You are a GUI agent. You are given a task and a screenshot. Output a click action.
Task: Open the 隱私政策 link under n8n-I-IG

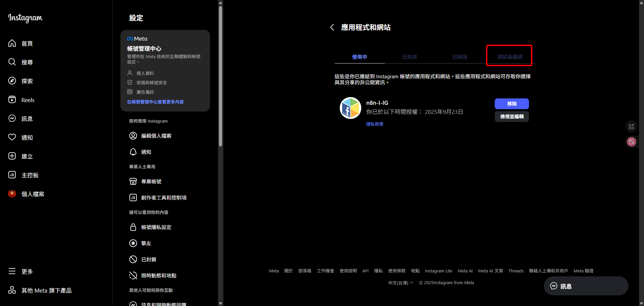coord(375,124)
